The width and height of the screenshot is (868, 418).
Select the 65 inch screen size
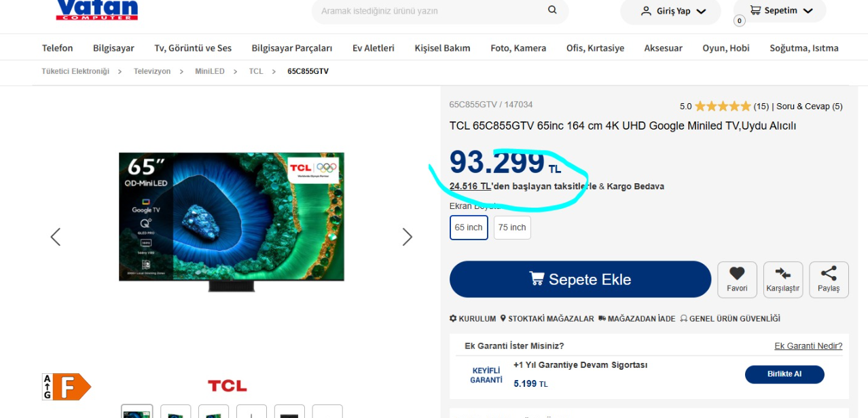coord(469,227)
